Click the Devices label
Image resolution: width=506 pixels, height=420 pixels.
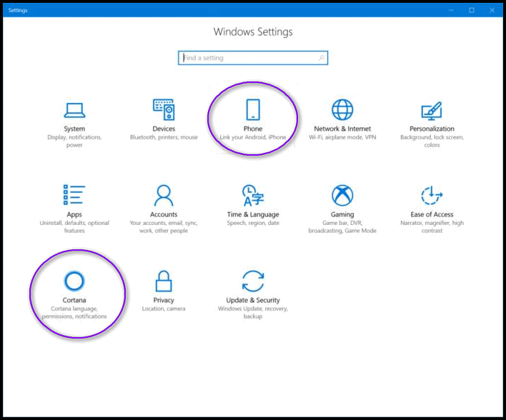tap(164, 129)
